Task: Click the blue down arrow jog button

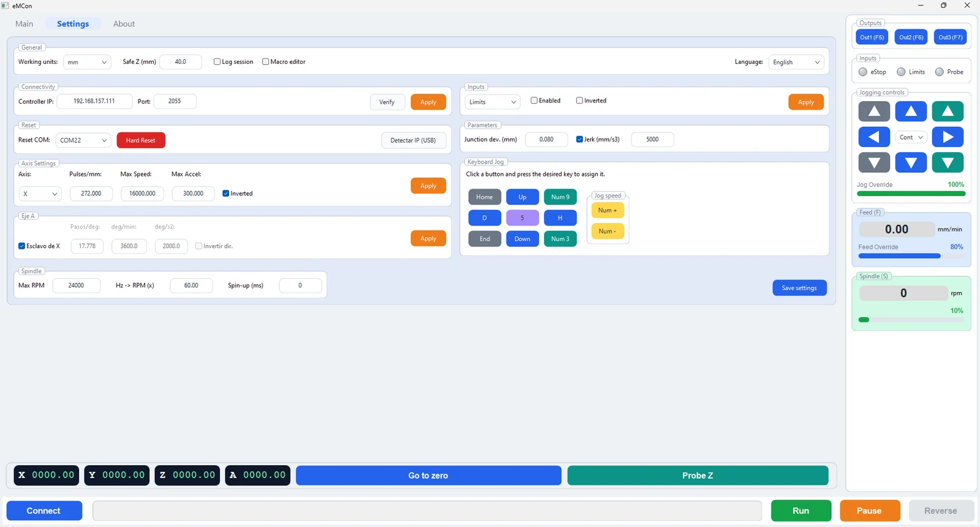Action: (911, 162)
